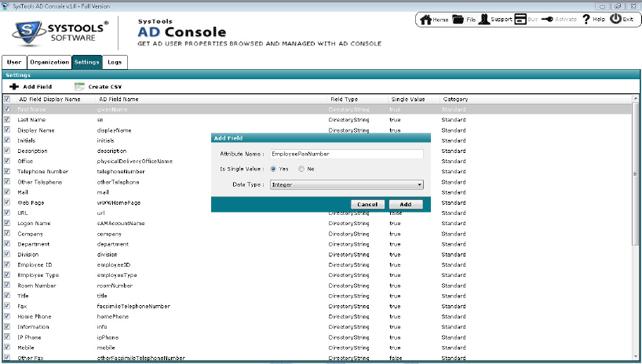642x364 pixels.
Task: Click the Exit power icon
Action: click(x=616, y=19)
